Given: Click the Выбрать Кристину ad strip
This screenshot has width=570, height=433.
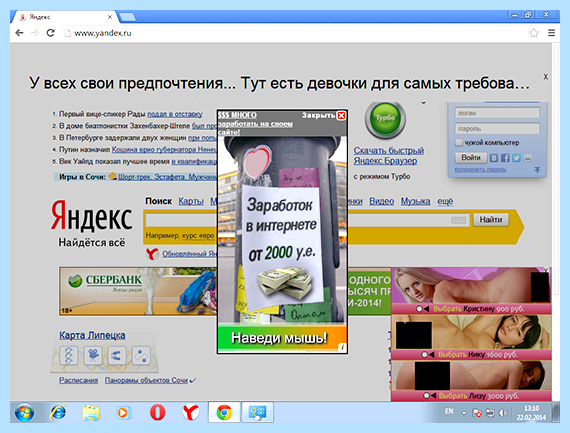Looking at the screenshot, I should (471, 309).
